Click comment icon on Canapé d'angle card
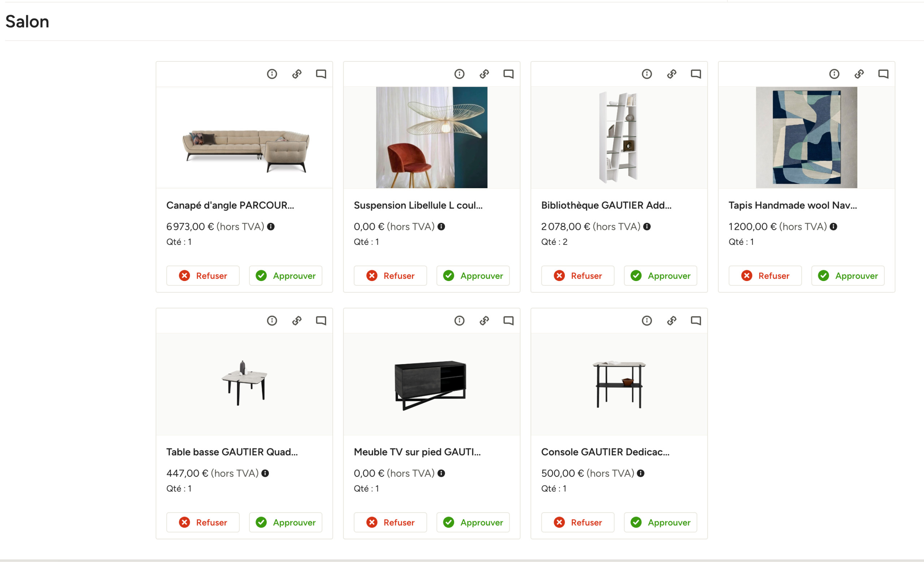The width and height of the screenshot is (924, 562). 321,74
